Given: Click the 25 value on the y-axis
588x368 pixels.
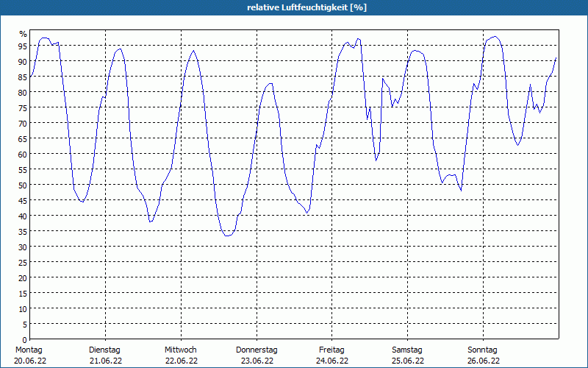Looking at the screenshot, I should pos(23,263).
